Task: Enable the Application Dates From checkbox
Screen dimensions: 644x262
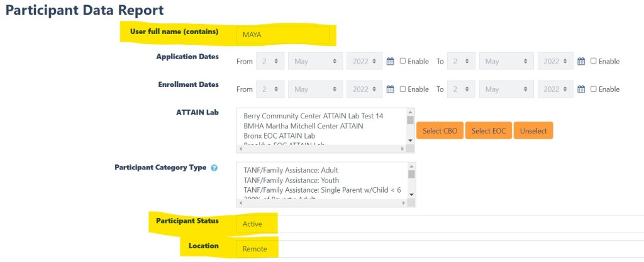Action: pyautogui.click(x=402, y=61)
